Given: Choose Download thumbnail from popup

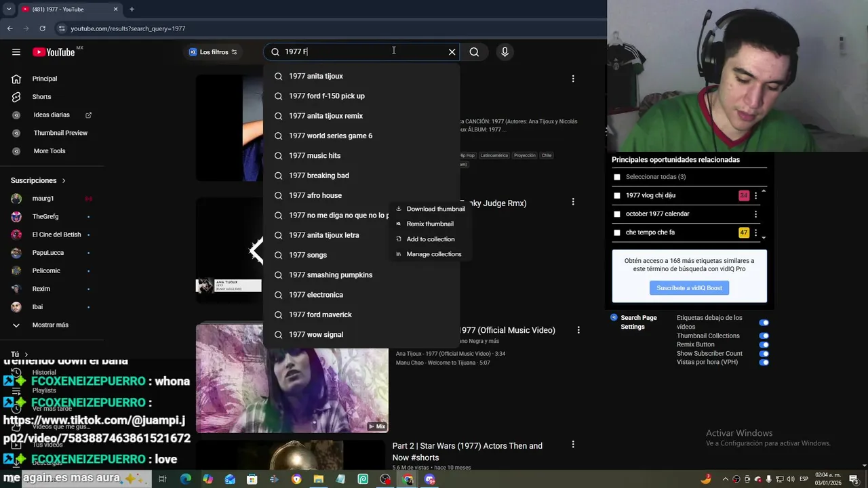Looking at the screenshot, I should [430, 209].
